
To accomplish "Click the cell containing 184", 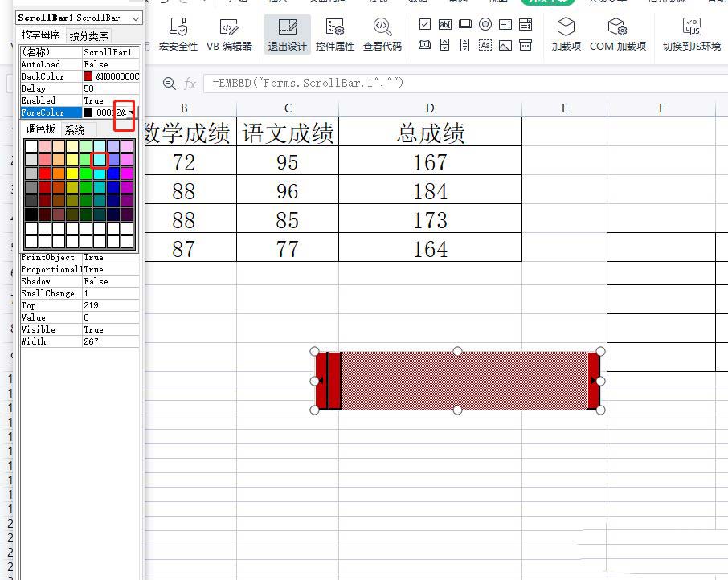I will [x=431, y=190].
